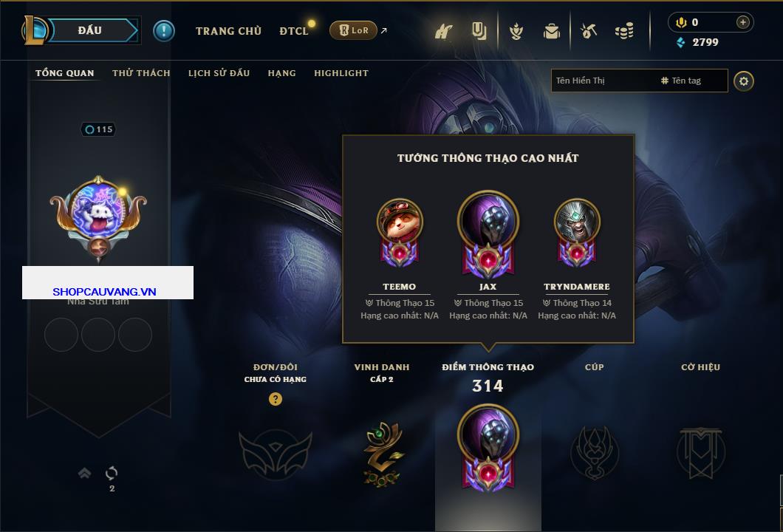Open the alert notification icon
Image resolution: width=783 pixels, height=532 pixels.
pyautogui.click(x=164, y=31)
